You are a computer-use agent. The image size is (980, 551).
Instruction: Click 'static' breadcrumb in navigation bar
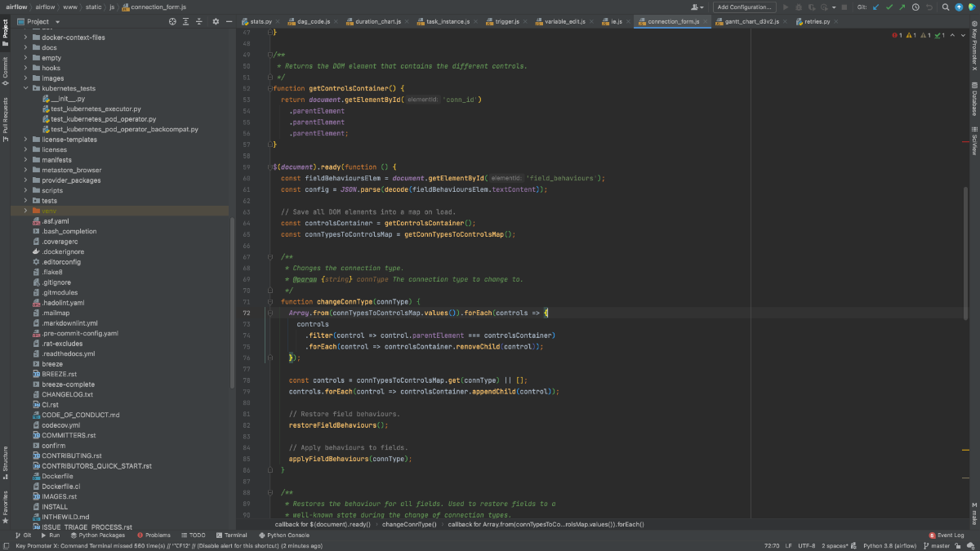[96, 7]
